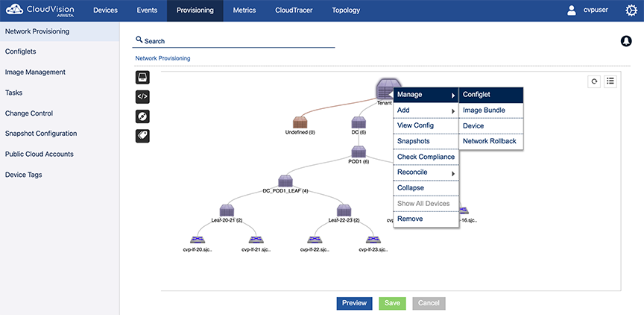The image size is (644, 315).
Task: Open the Events tab
Action: (147, 10)
